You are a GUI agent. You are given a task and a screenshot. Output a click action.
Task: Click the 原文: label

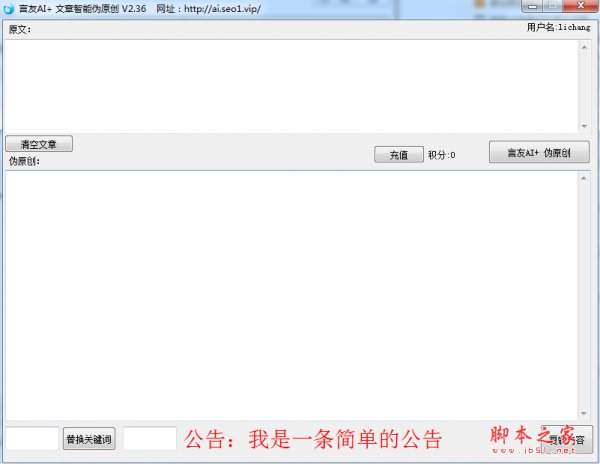click(20, 29)
